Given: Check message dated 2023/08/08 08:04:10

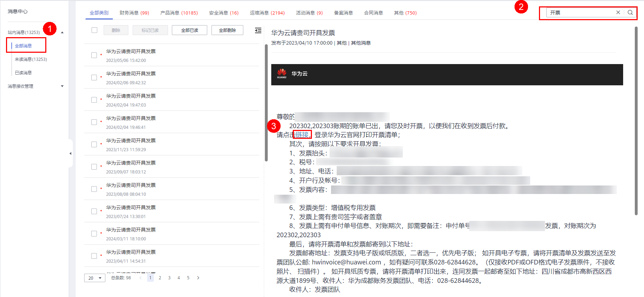Looking at the screenshot, I should pos(94,189).
